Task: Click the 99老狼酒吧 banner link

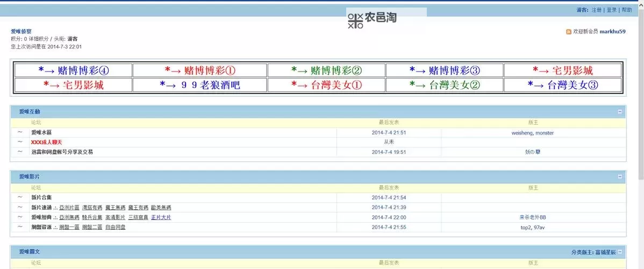Action: [x=200, y=85]
